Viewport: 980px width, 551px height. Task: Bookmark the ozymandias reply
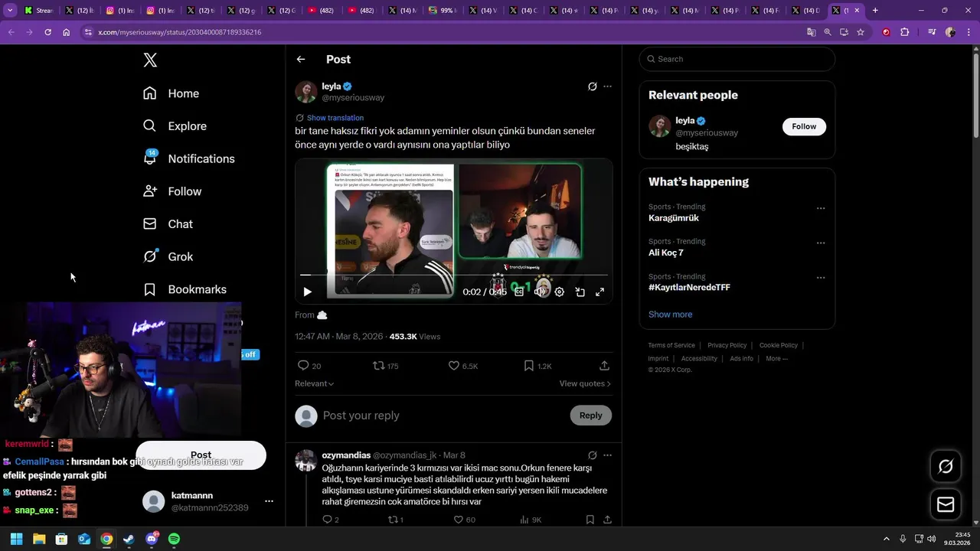coord(590,520)
